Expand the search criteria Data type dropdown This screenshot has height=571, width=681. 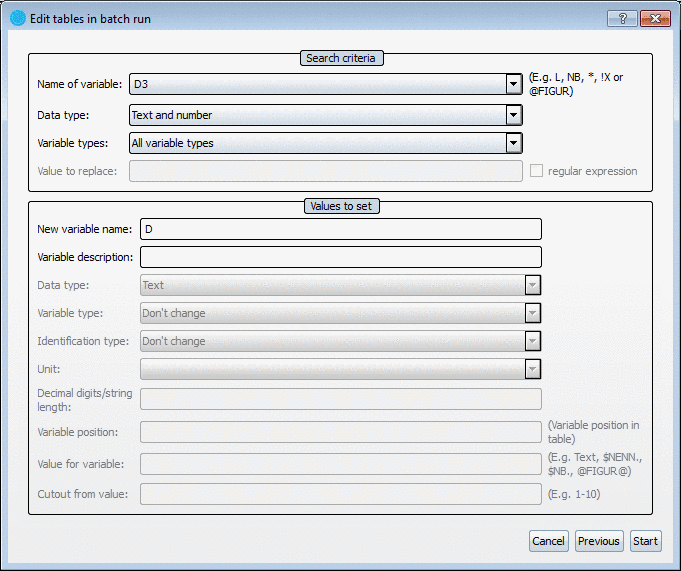513,115
